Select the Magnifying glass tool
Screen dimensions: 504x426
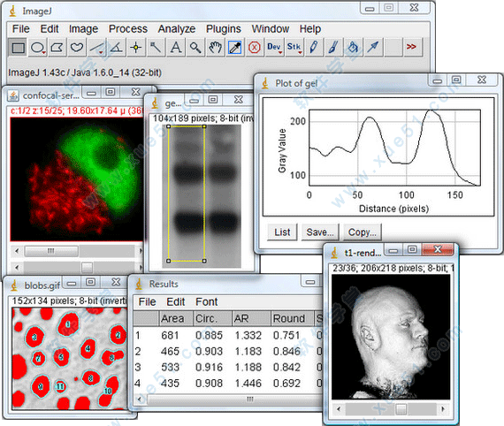click(x=195, y=48)
